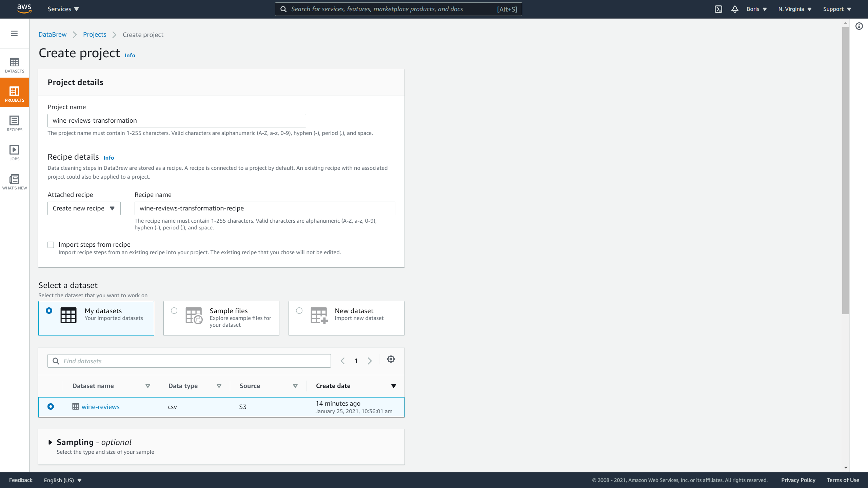Click the Projects breadcrumb link

(x=94, y=35)
